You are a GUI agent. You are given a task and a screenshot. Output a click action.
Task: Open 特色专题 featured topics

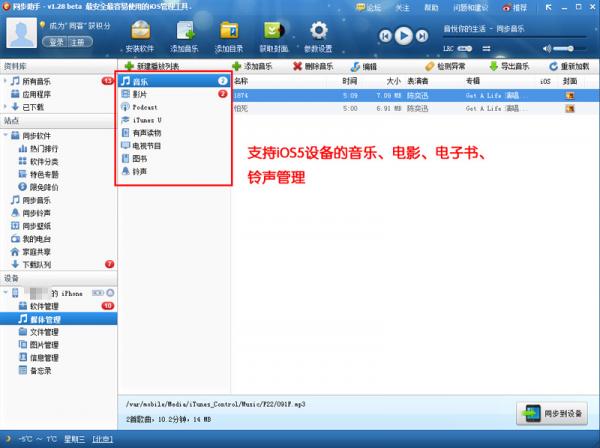click(x=38, y=174)
